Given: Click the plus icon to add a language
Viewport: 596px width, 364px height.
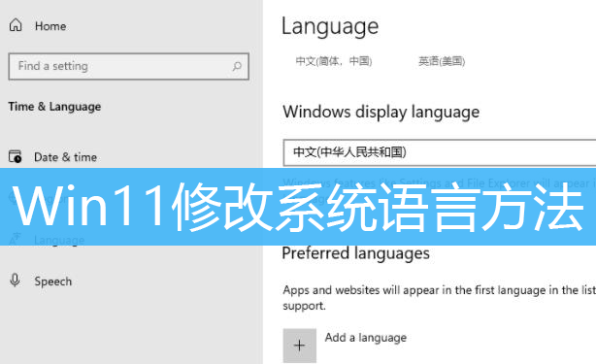Looking at the screenshot, I should (300, 346).
